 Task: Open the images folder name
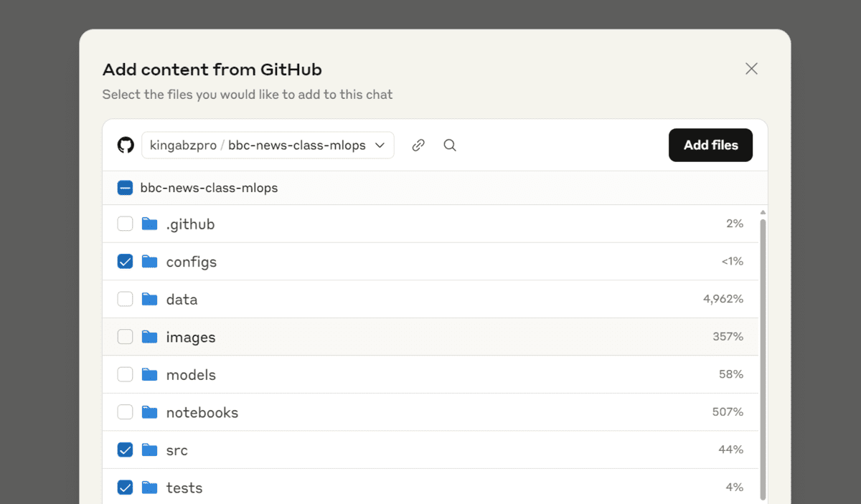(191, 338)
